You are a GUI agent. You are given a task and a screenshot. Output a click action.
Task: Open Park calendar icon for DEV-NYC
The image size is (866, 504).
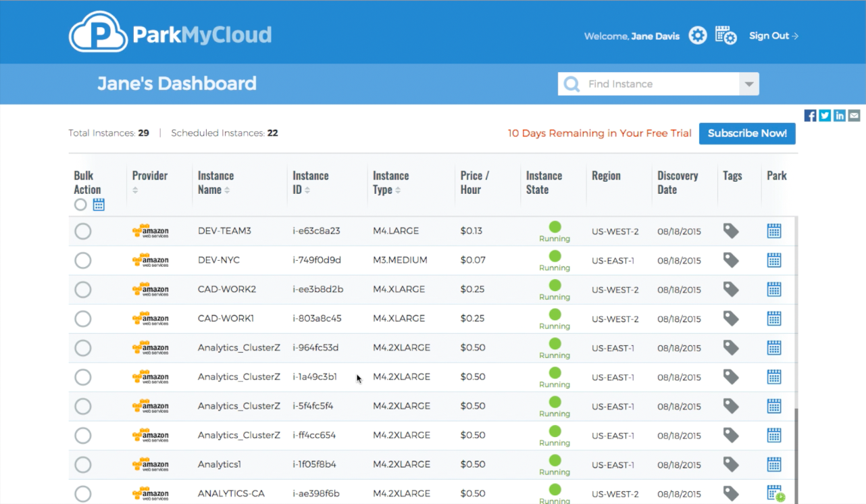tap(774, 260)
